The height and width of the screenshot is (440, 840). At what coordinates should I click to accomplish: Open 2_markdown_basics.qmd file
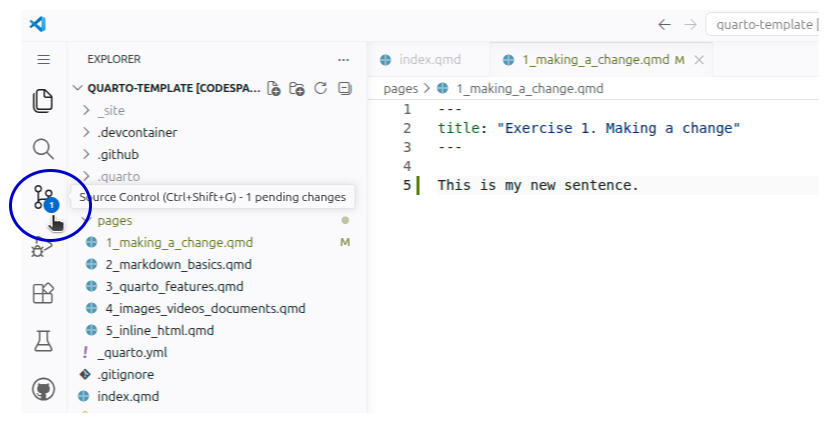click(x=178, y=264)
